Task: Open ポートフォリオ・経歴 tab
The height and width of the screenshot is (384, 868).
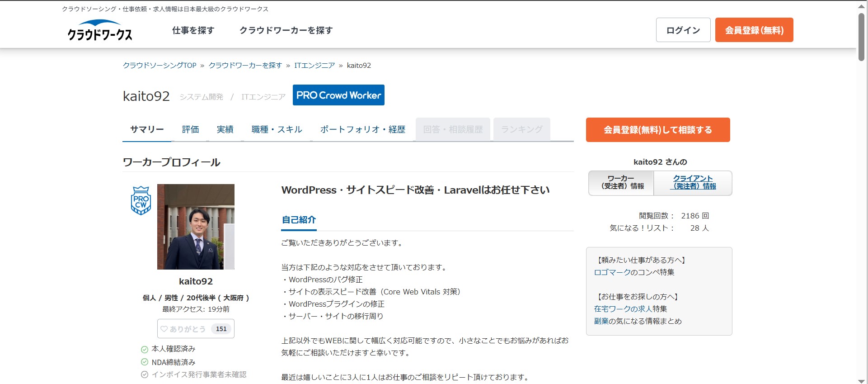Action: [363, 129]
